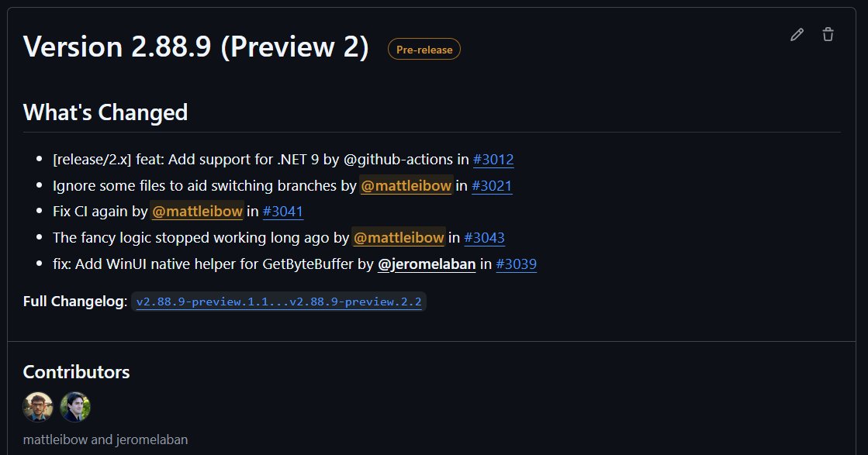
Task: Click the pencil icon to edit this release
Action: click(x=797, y=34)
